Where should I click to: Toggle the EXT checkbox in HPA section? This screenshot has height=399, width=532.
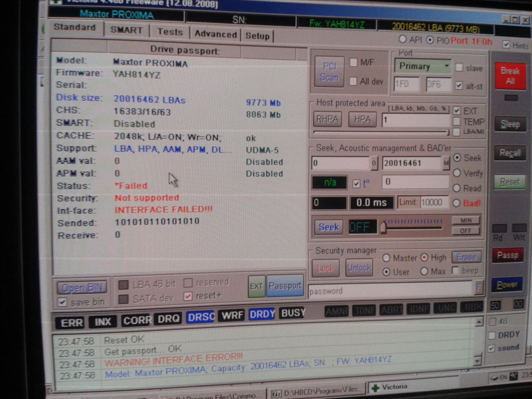pos(457,111)
